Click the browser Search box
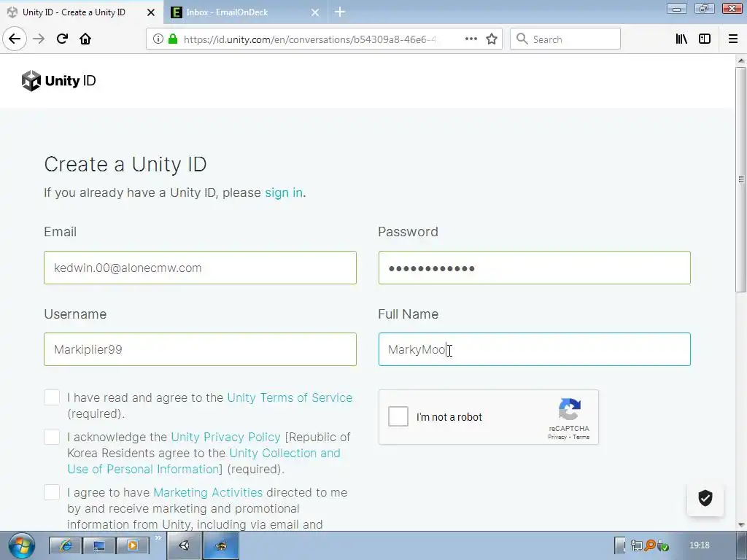The image size is (747, 560). click(565, 39)
